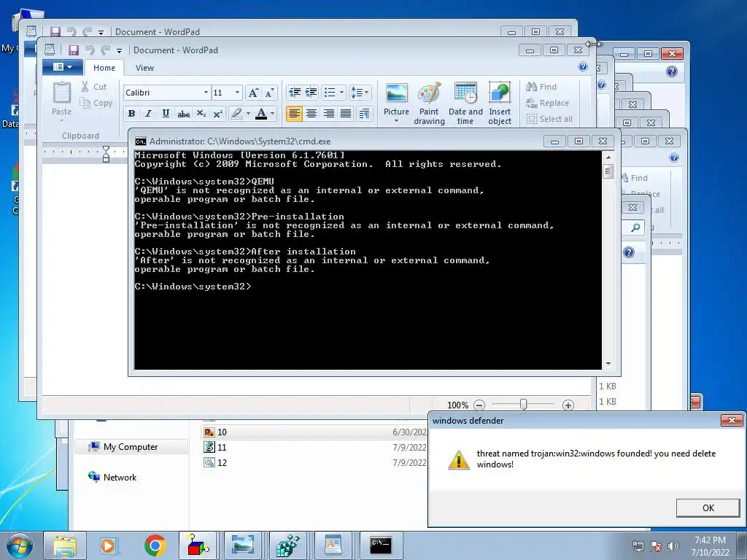This screenshot has height=560, width=747.
Task: Toggle Subscript formatting
Action: [x=201, y=113]
